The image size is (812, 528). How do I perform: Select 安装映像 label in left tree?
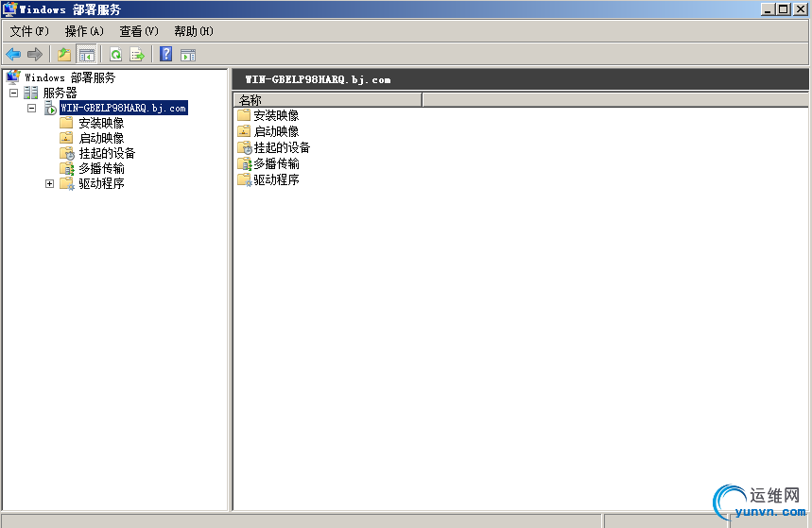pos(101,123)
